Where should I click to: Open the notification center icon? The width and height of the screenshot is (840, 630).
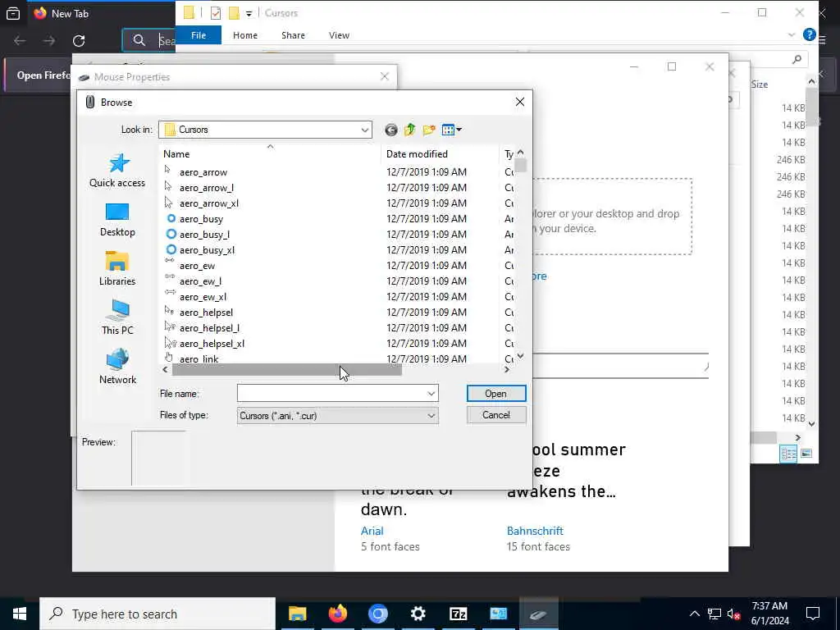(813, 614)
